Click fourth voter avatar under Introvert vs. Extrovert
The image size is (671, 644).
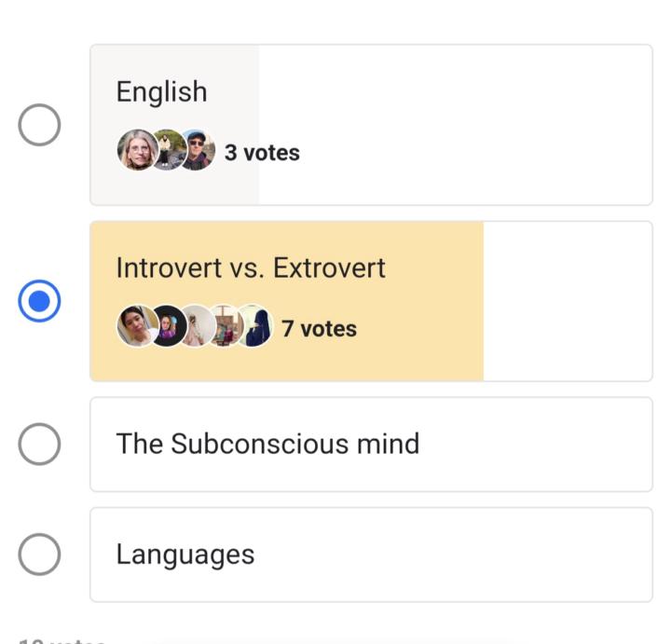(224, 327)
